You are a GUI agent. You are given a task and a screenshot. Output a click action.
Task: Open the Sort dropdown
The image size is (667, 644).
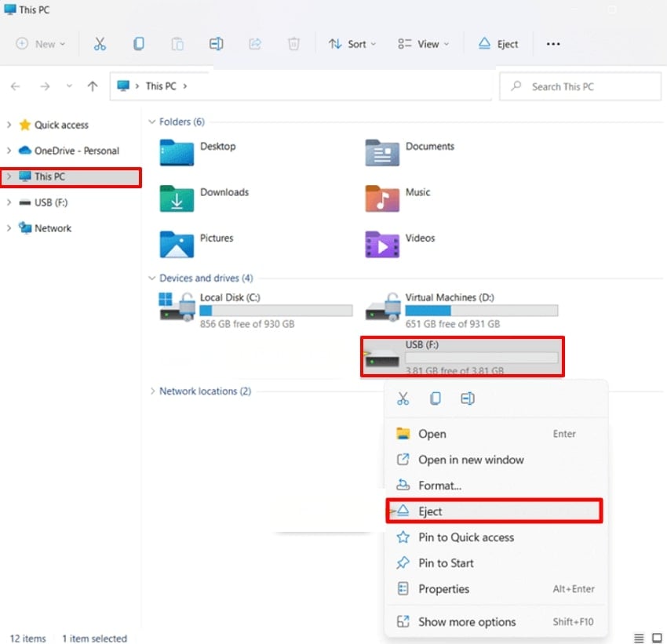point(352,44)
